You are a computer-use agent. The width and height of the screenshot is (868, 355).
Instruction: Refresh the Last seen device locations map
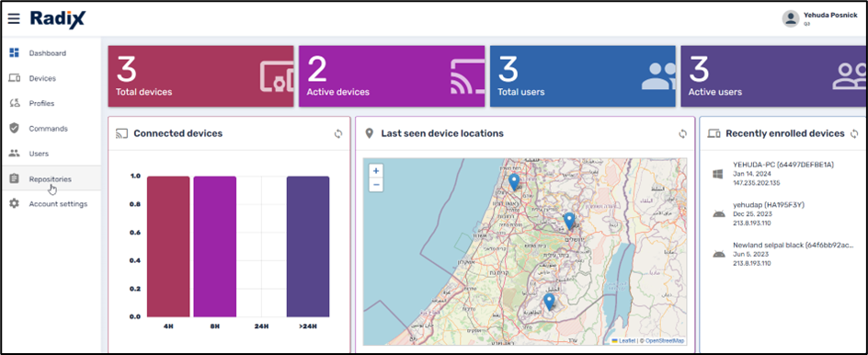tap(682, 133)
